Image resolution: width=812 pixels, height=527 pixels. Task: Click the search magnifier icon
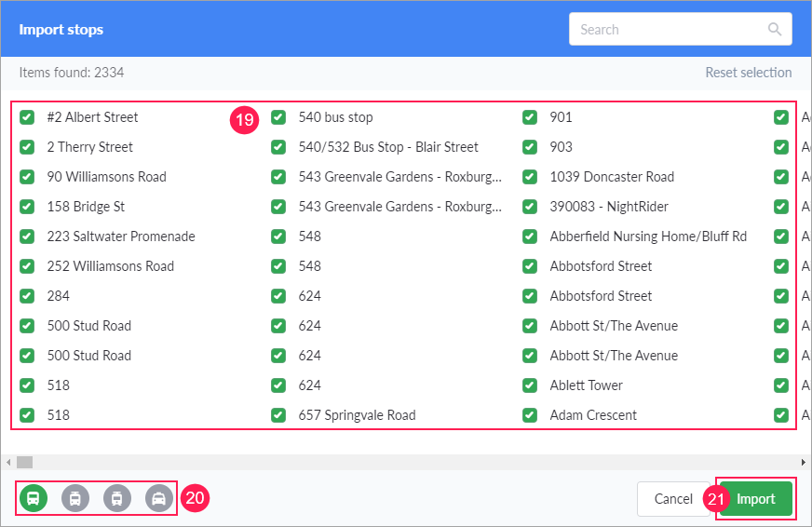[775, 29]
